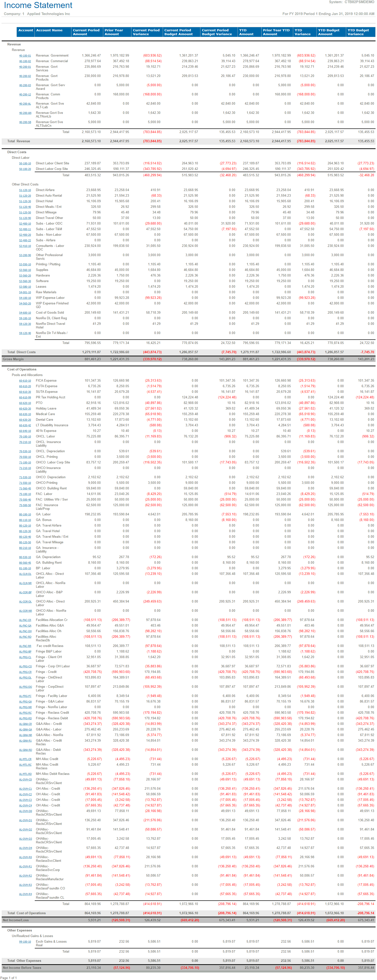Click the YTD Budget Variance column header

[360, 32]
